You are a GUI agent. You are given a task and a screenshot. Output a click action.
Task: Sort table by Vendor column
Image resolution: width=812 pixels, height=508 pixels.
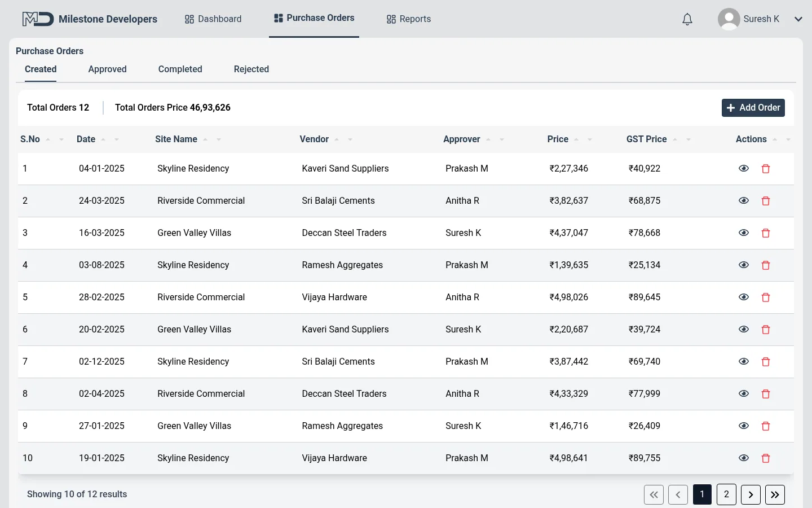point(326,139)
